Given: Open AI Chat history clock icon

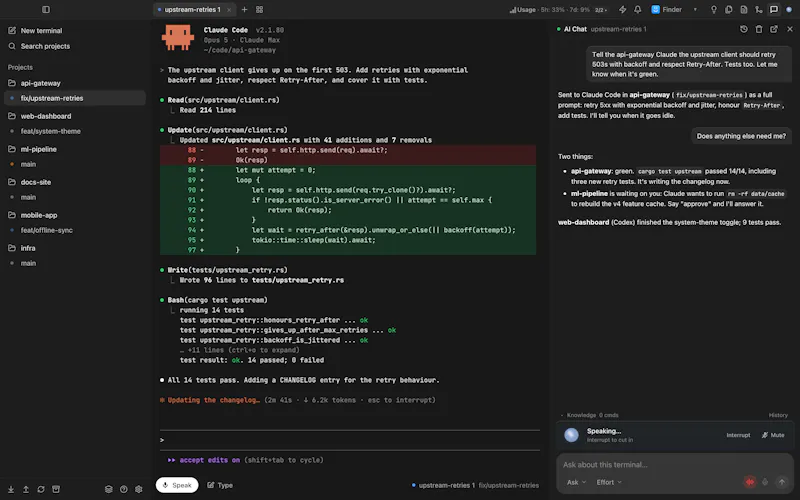Looking at the screenshot, I should pyautogui.click(x=744, y=29).
